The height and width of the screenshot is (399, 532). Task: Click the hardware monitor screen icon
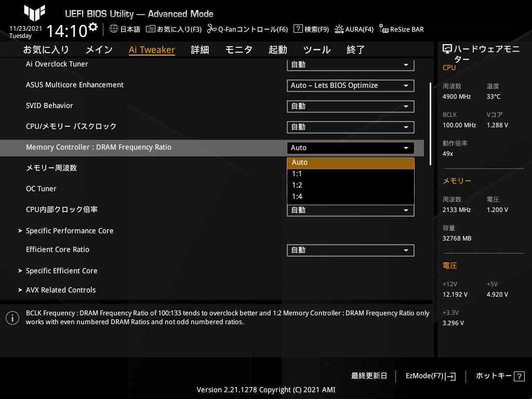pos(447,49)
